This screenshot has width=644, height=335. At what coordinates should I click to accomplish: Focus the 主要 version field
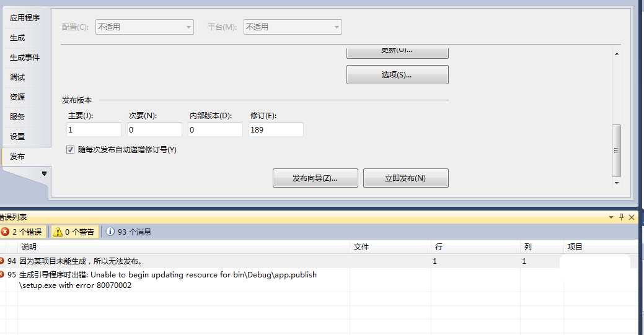[94, 130]
